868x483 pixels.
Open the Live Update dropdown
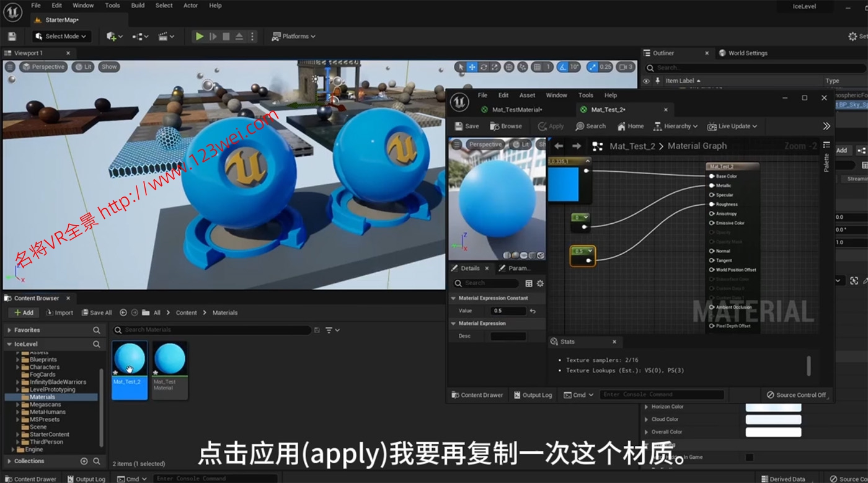(733, 126)
